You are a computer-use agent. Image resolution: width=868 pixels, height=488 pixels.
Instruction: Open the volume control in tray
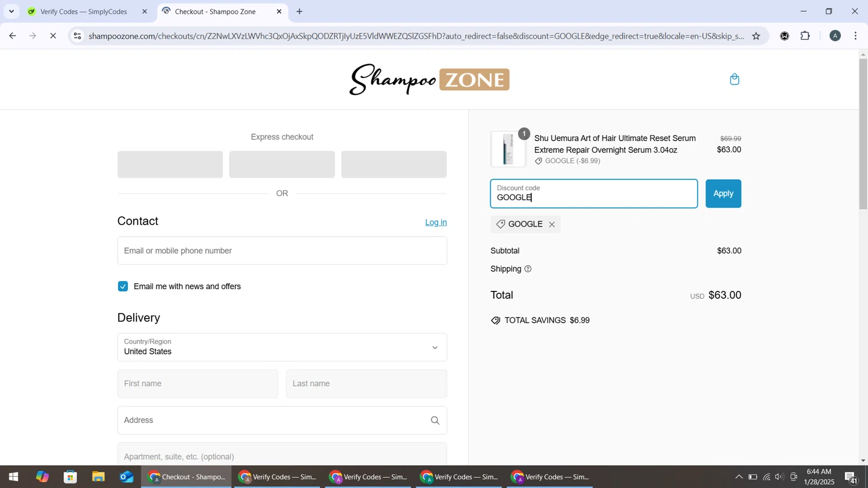pyautogui.click(x=779, y=477)
